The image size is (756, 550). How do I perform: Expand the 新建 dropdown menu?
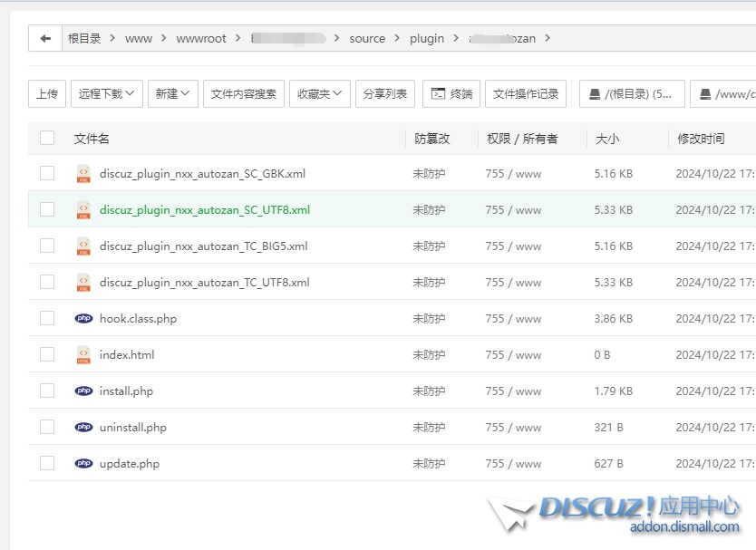(x=172, y=93)
